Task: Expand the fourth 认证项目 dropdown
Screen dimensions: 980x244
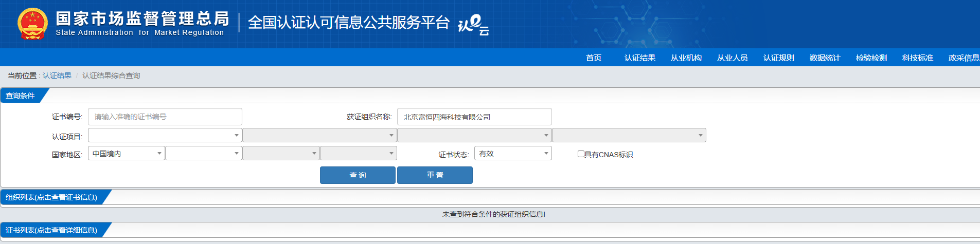Action: [x=629, y=135]
